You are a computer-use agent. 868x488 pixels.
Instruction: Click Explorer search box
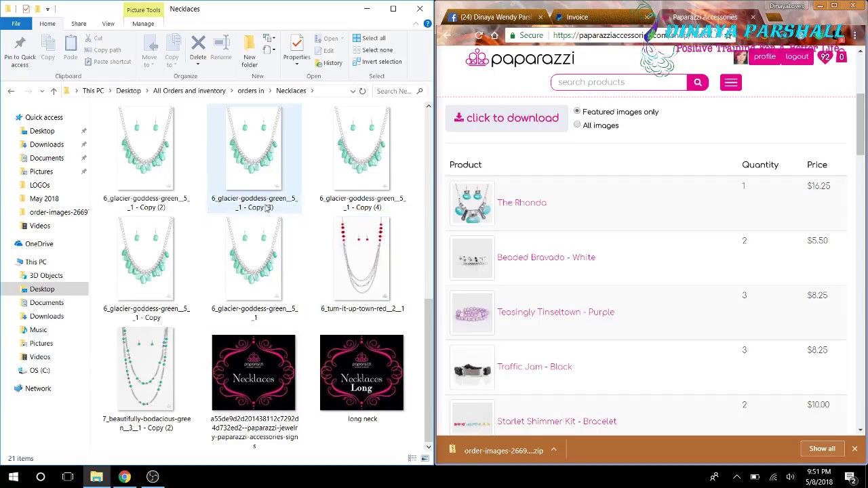400,91
